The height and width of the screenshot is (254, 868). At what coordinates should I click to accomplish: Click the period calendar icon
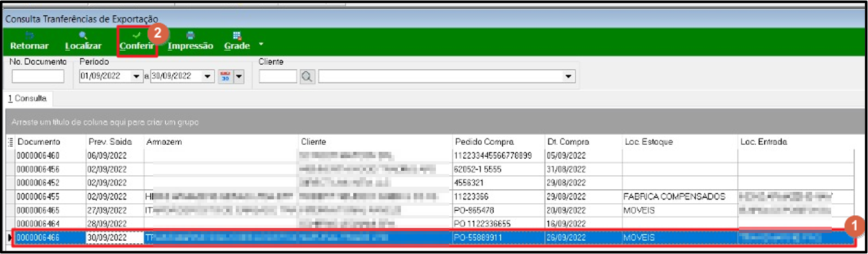[x=225, y=76]
